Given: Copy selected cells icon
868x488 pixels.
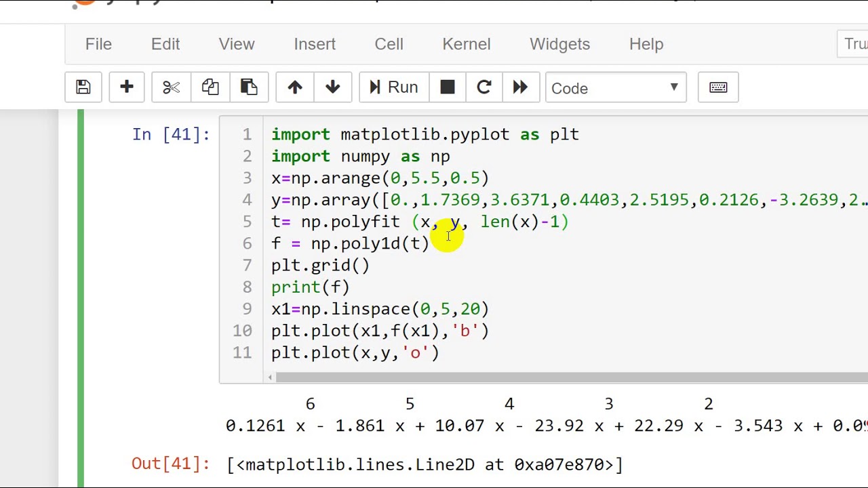Looking at the screenshot, I should pyautogui.click(x=210, y=87).
